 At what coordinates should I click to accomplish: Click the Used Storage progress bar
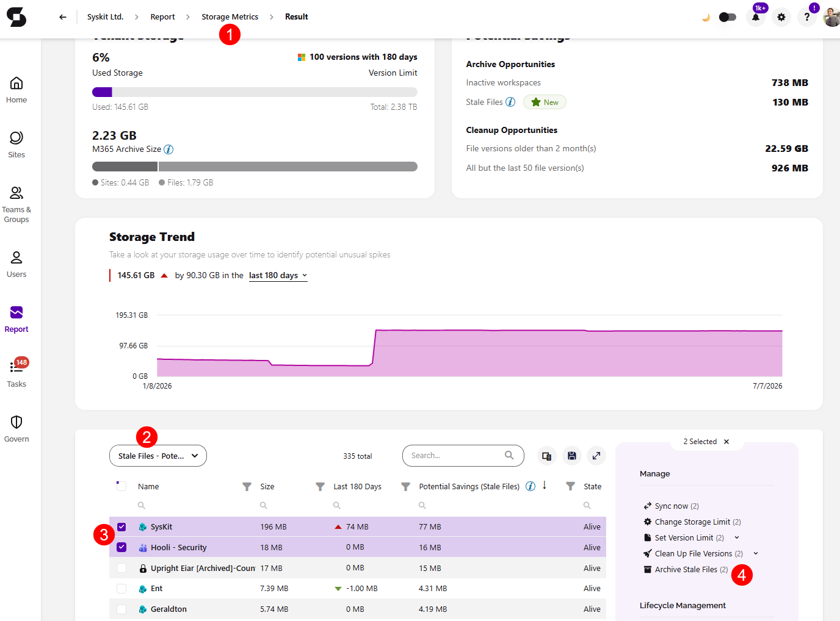click(255, 92)
